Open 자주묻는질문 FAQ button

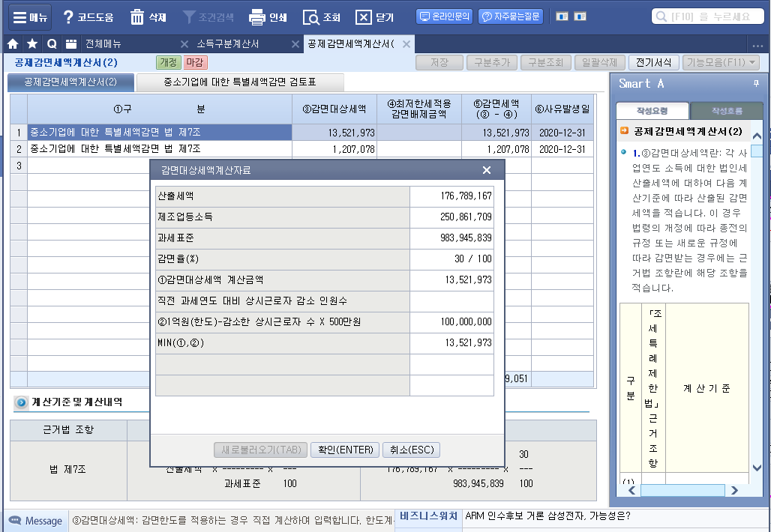[x=511, y=16]
